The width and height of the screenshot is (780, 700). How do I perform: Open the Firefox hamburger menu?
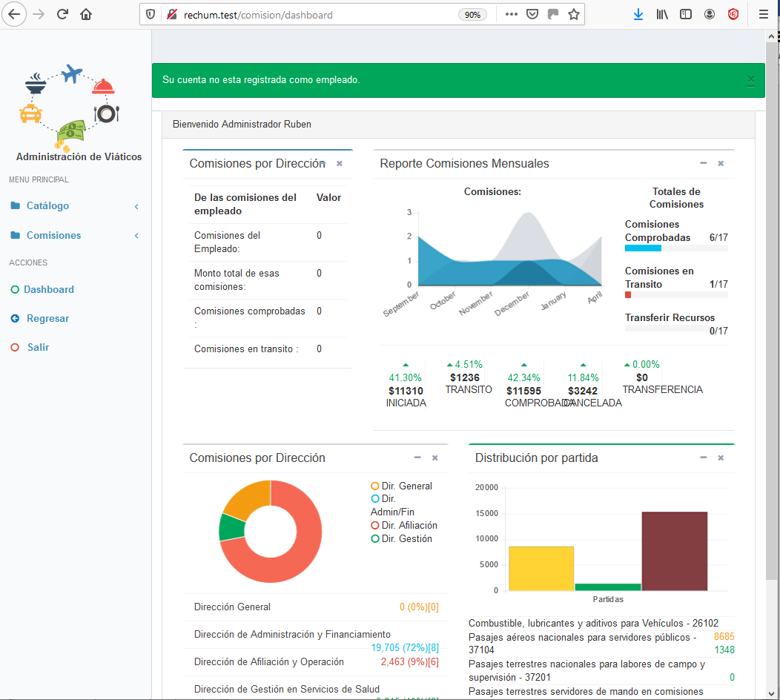(763, 14)
